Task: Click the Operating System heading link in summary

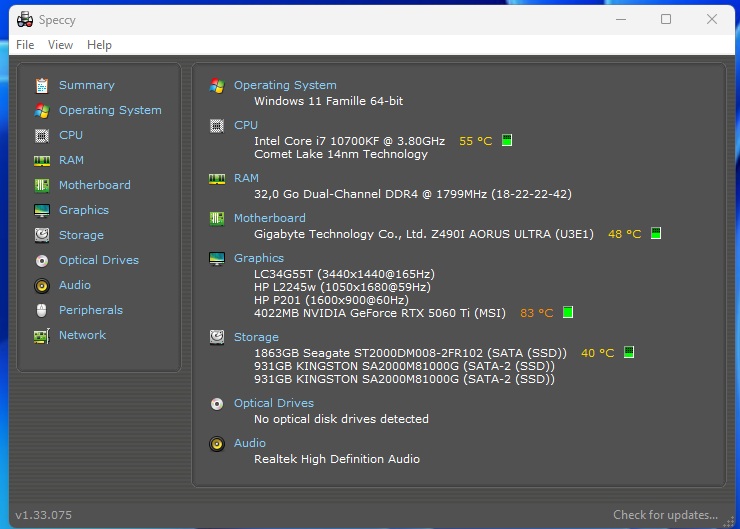Action: [x=285, y=85]
